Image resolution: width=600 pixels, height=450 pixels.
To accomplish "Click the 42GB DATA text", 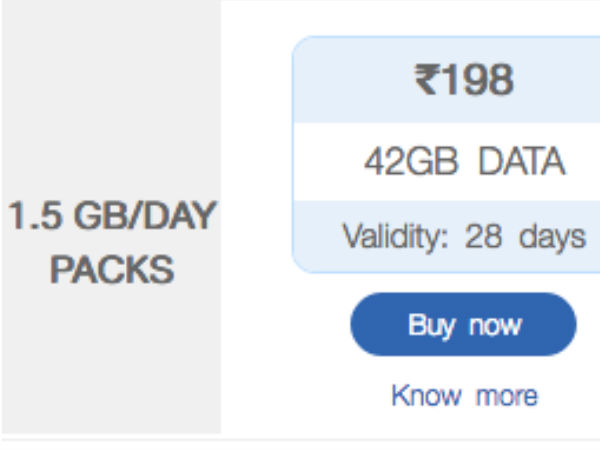I will [x=463, y=161].
